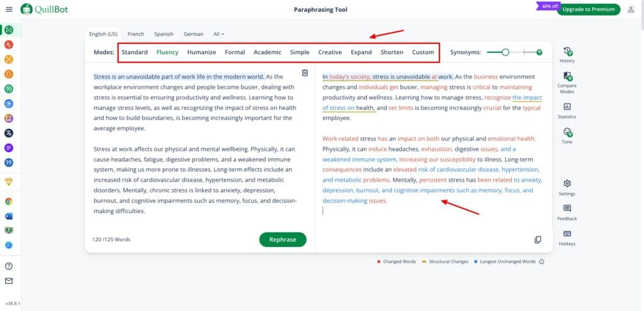Open the History panel
644x311 pixels.
click(567, 55)
